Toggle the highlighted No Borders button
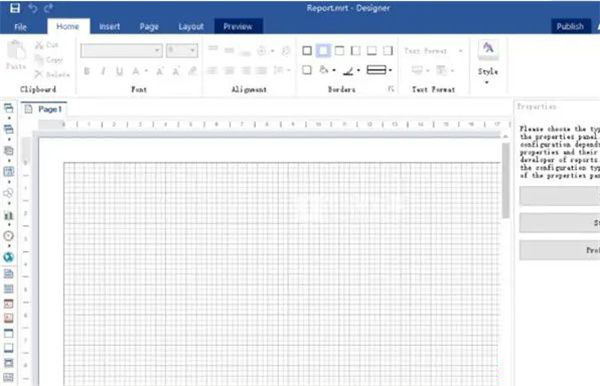600x386 pixels. click(x=323, y=50)
